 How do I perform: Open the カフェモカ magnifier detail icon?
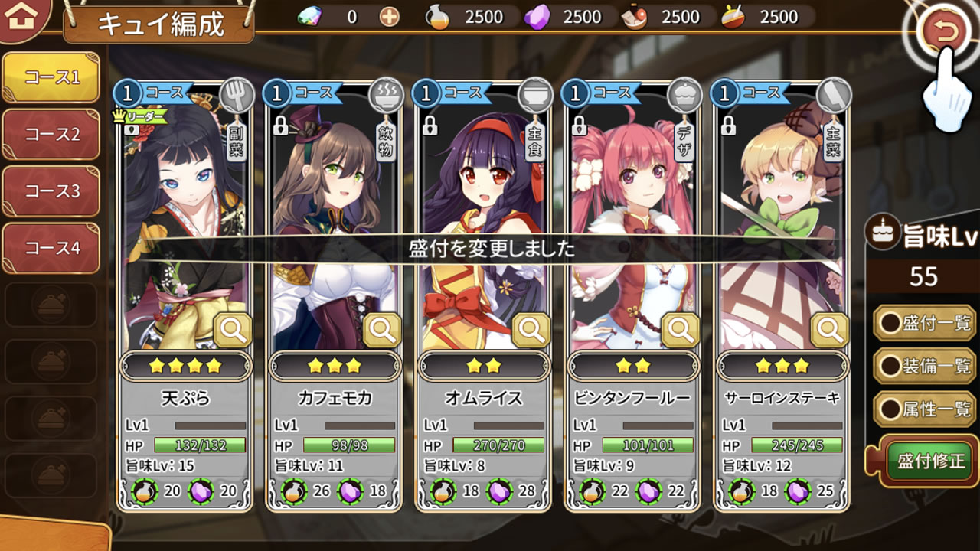[382, 331]
